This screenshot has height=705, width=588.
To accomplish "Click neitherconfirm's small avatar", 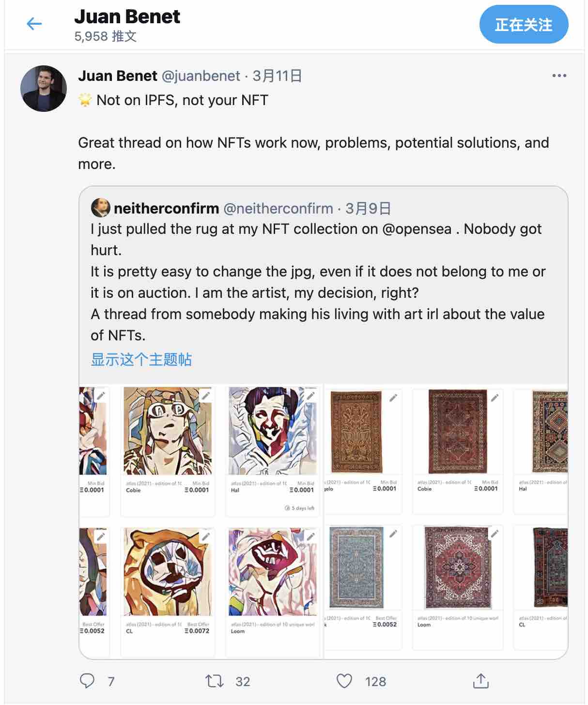I will pos(100,208).
